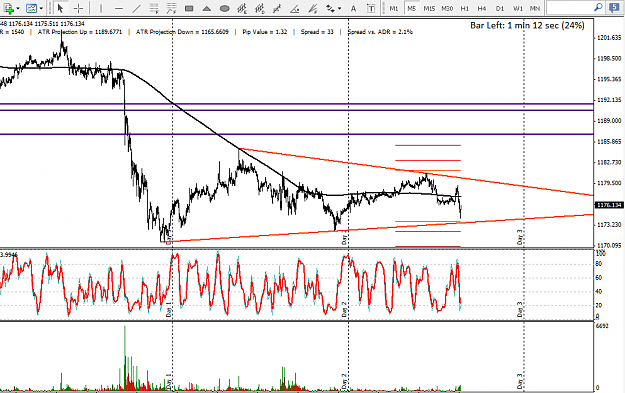Switch chart to D1 timeframe
Image resolution: width=625 pixels, height=393 pixels.
[500, 8]
